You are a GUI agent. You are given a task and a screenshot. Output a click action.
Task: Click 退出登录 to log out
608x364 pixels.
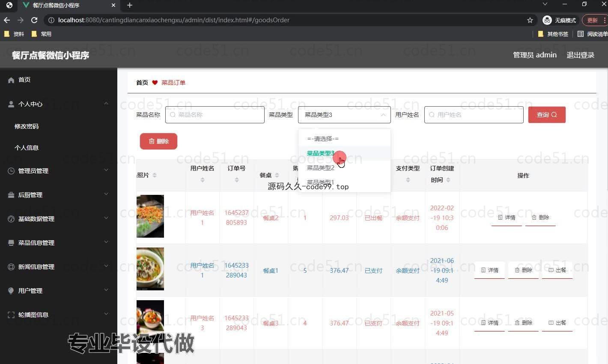pos(580,55)
